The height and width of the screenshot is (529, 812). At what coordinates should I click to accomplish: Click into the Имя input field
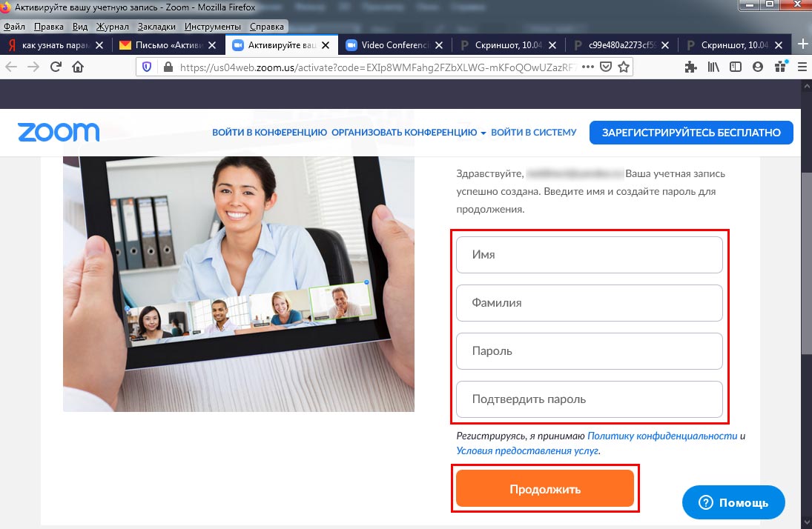pyautogui.click(x=590, y=255)
